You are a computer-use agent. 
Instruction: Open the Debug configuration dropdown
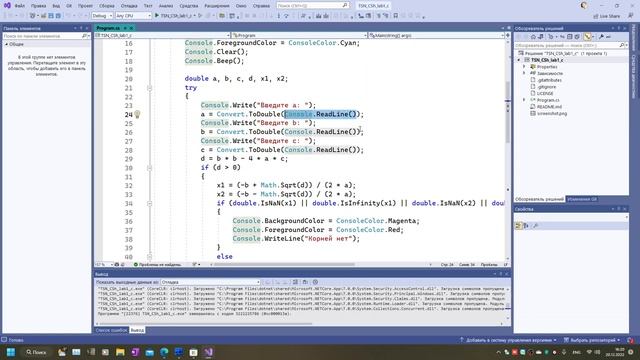coord(102,16)
